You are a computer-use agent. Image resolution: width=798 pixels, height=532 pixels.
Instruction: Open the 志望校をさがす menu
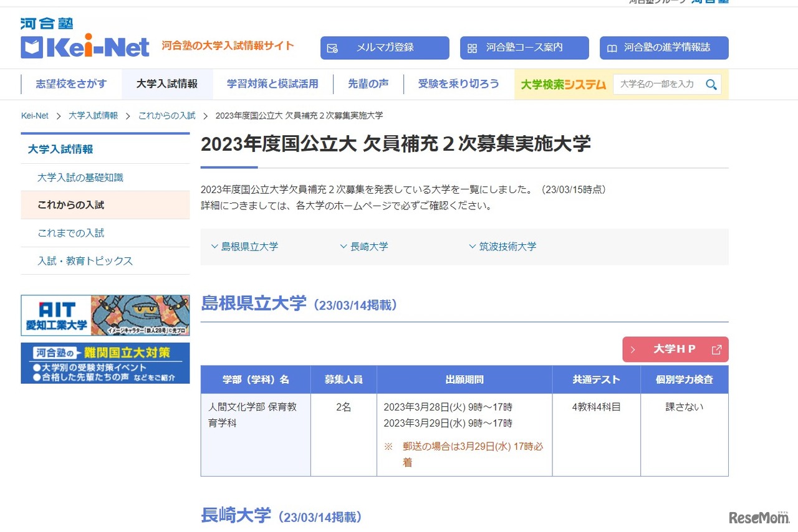(71, 84)
